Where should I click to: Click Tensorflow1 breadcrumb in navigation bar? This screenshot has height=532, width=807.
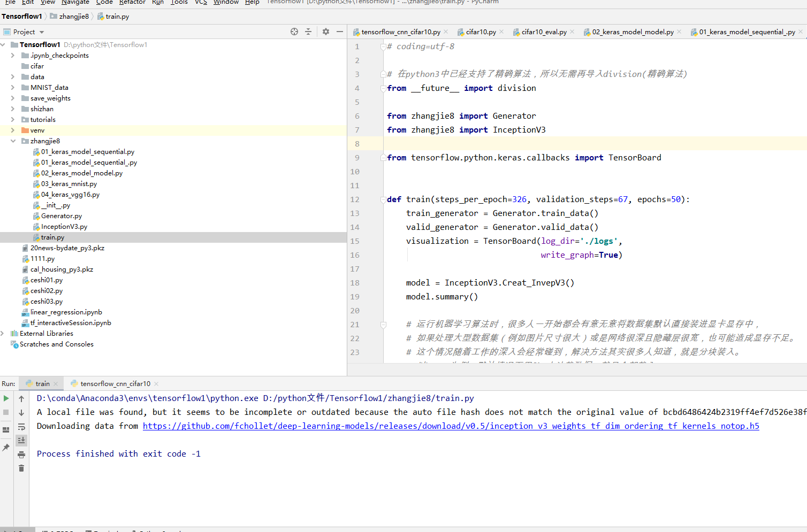[x=22, y=17]
